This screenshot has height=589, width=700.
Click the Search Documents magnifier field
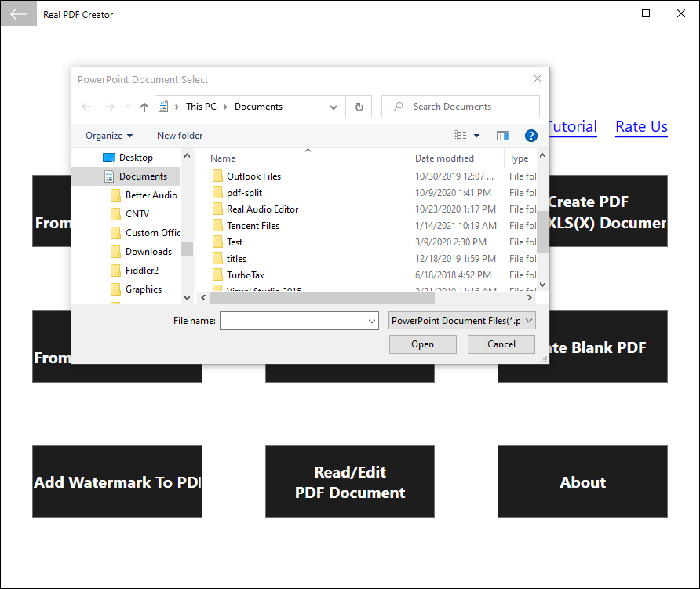(x=461, y=107)
